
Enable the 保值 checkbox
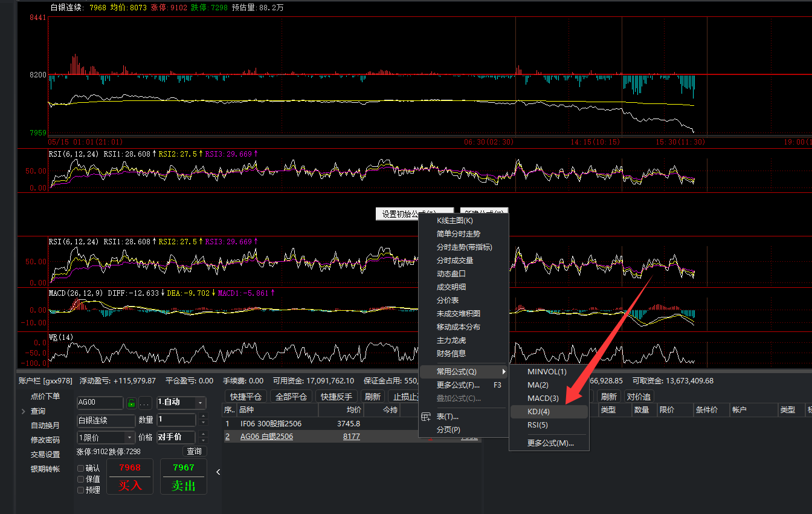(x=81, y=479)
